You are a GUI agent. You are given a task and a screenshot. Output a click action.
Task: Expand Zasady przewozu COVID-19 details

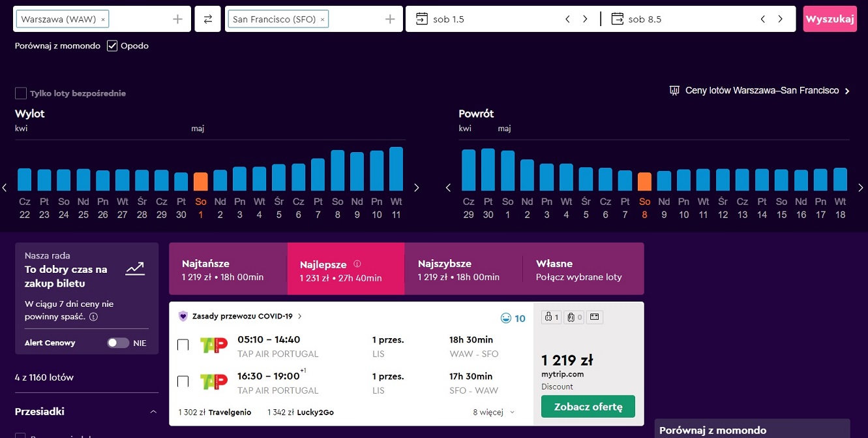(x=241, y=316)
